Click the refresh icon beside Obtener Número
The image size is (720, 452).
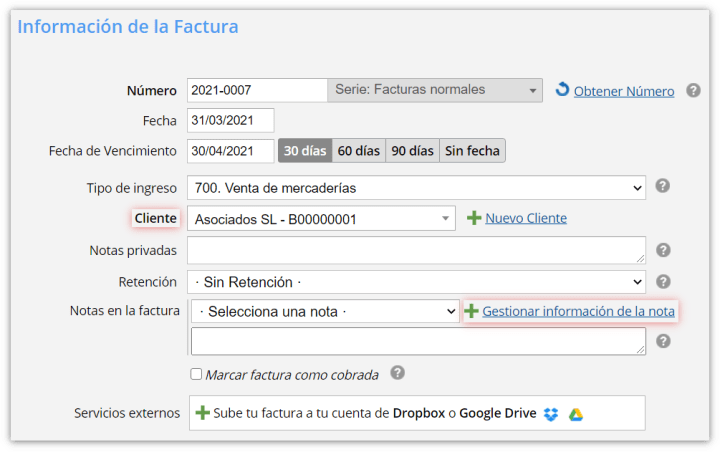562,89
